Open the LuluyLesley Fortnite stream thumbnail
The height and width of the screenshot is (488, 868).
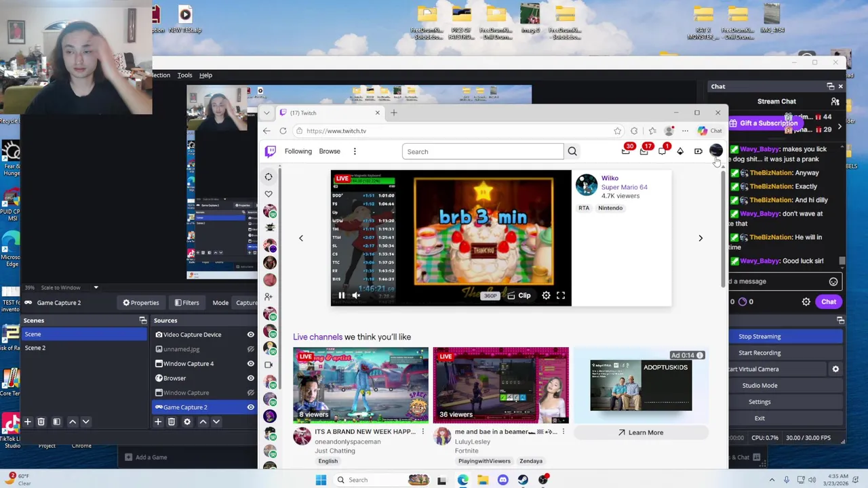501,385
